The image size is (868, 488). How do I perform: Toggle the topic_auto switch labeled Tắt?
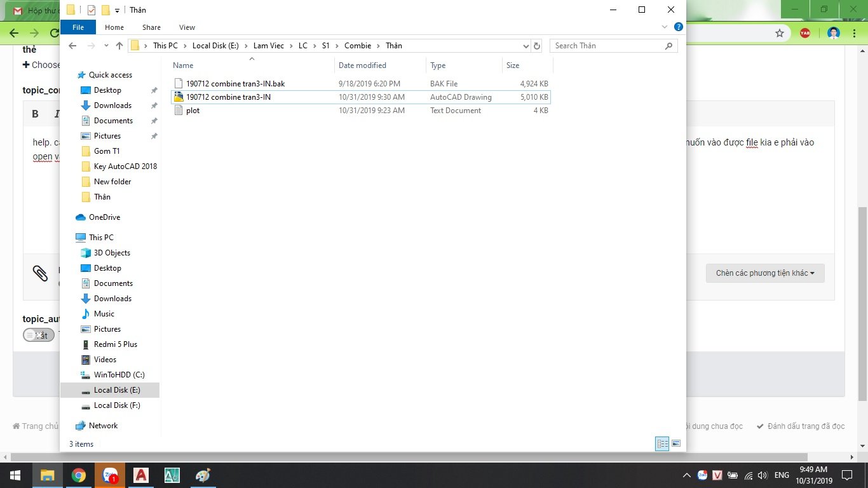pyautogui.click(x=39, y=335)
